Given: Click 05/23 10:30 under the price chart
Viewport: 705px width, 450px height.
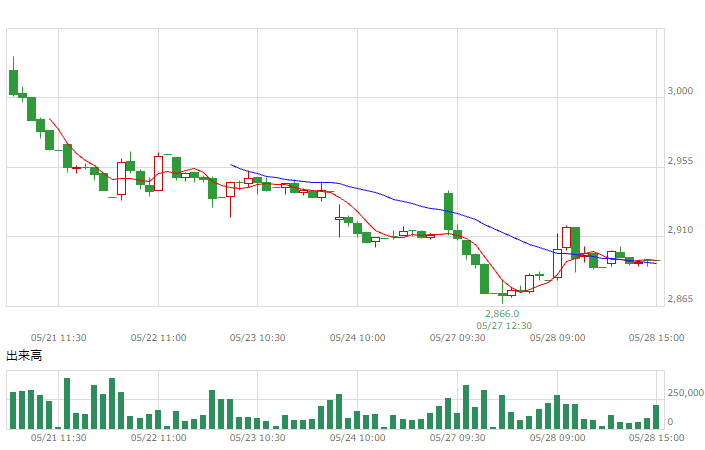Looking at the screenshot, I should pos(258,338).
